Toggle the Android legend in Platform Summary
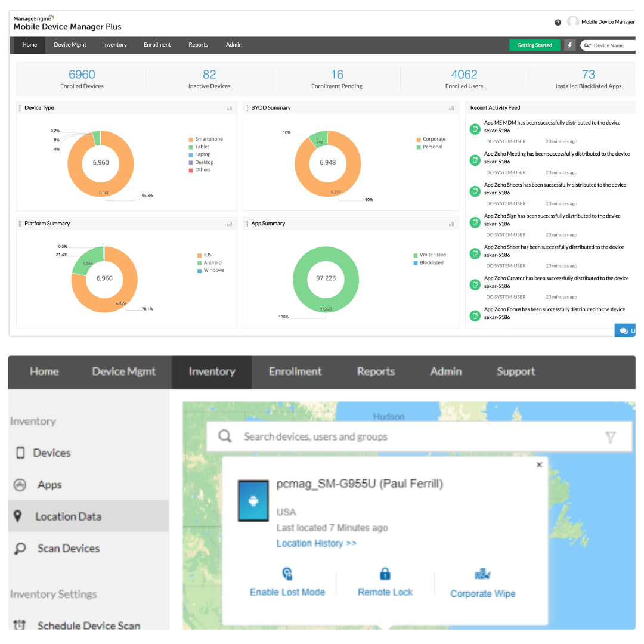 [212, 262]
